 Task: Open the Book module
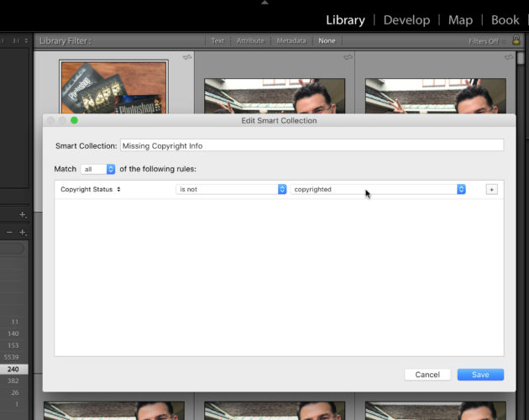click(505, 20)
